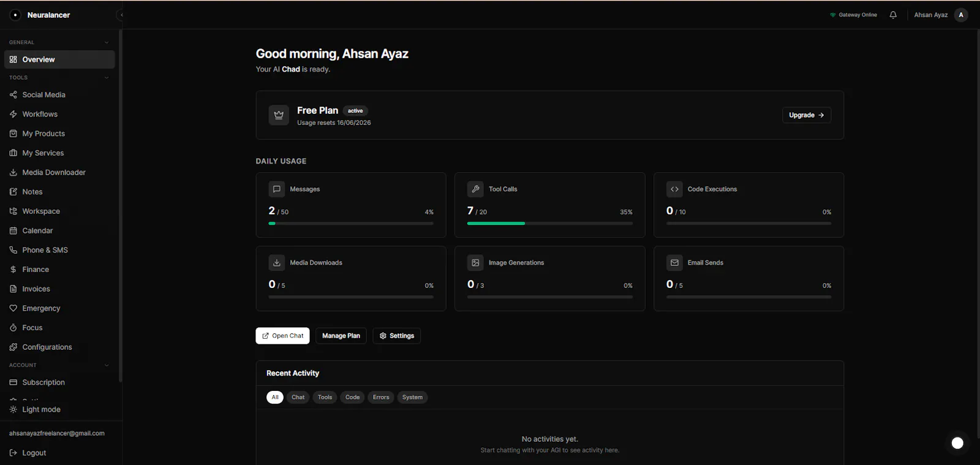Open Media Downloader

tap(59, 173)
